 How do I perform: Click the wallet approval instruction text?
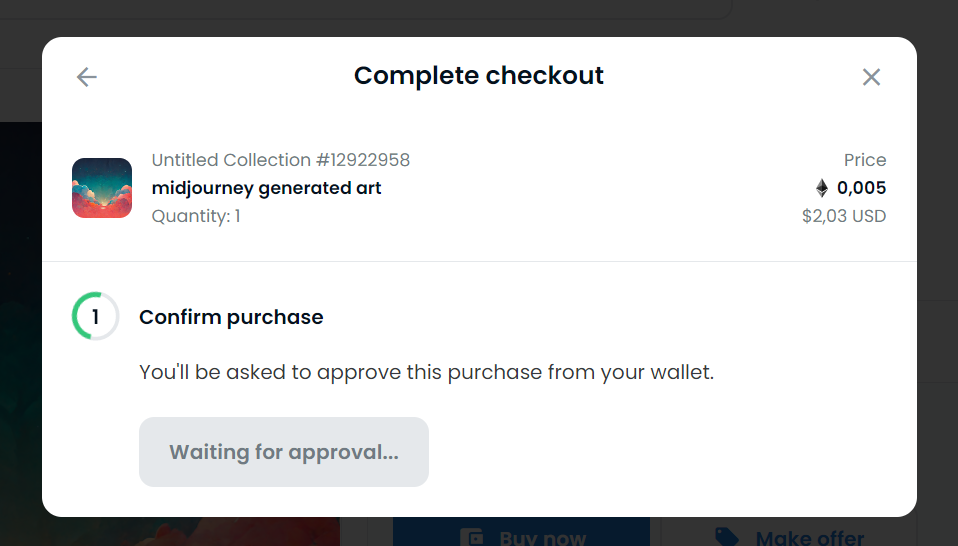pos(427,373)
